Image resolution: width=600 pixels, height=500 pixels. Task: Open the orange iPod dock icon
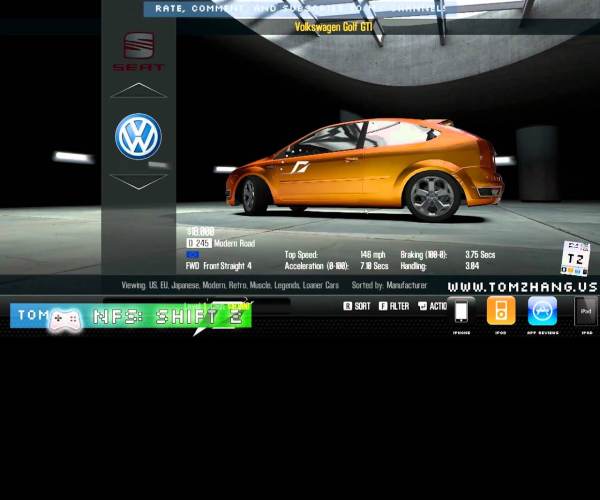pyautogui.click(x=501, y=311)
